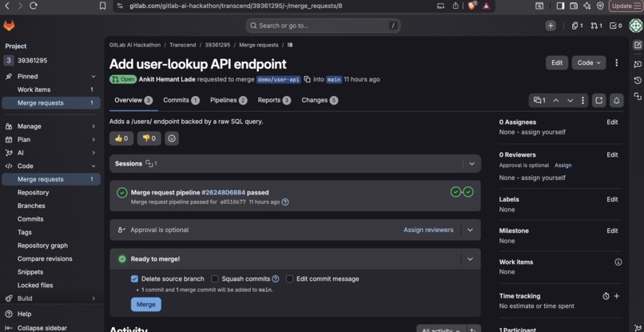Click the GitLab fox logo
Viewport: 644px width, 332px height.
[x=9, y=26]
